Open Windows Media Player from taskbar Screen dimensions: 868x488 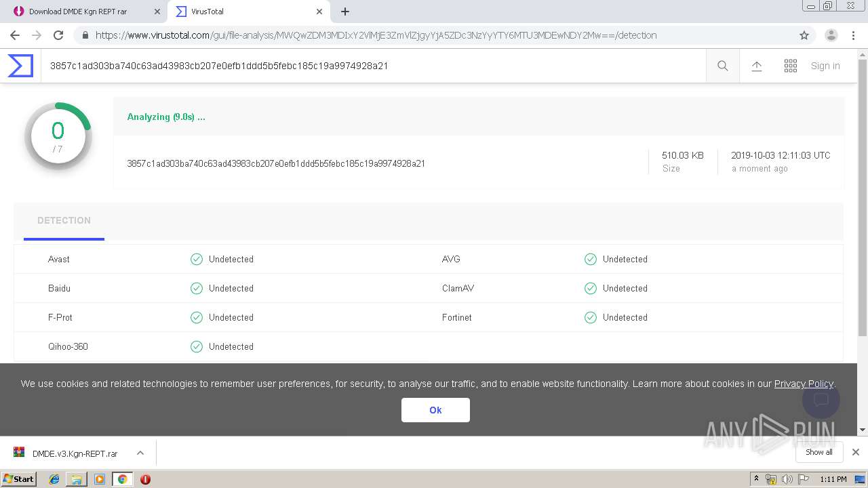pyautogui.click(x=100, y=479)
